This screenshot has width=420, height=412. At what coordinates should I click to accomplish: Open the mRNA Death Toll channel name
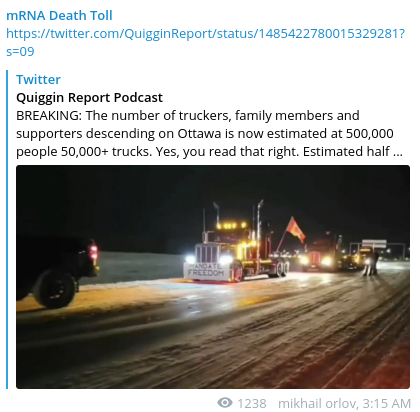(59, 16)
